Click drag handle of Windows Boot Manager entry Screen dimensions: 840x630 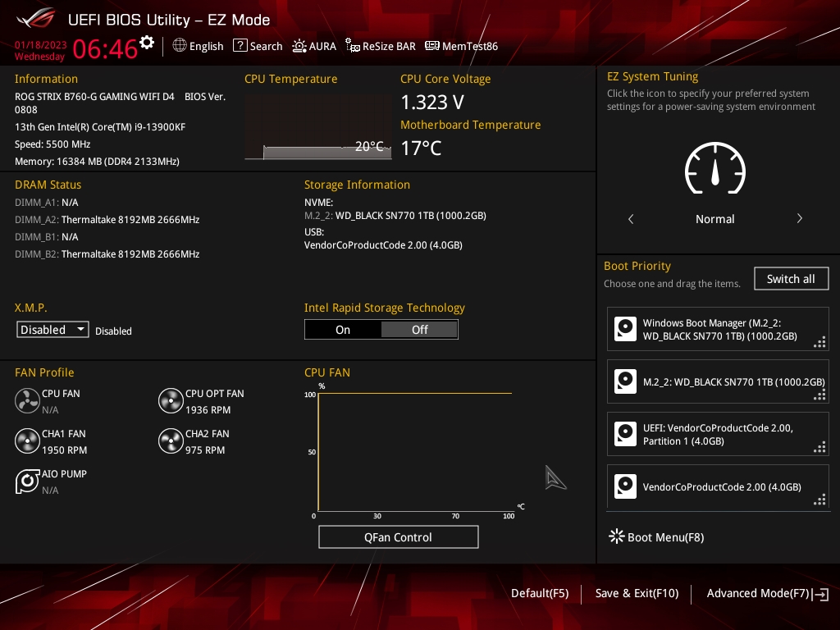(x=819, y=342)
